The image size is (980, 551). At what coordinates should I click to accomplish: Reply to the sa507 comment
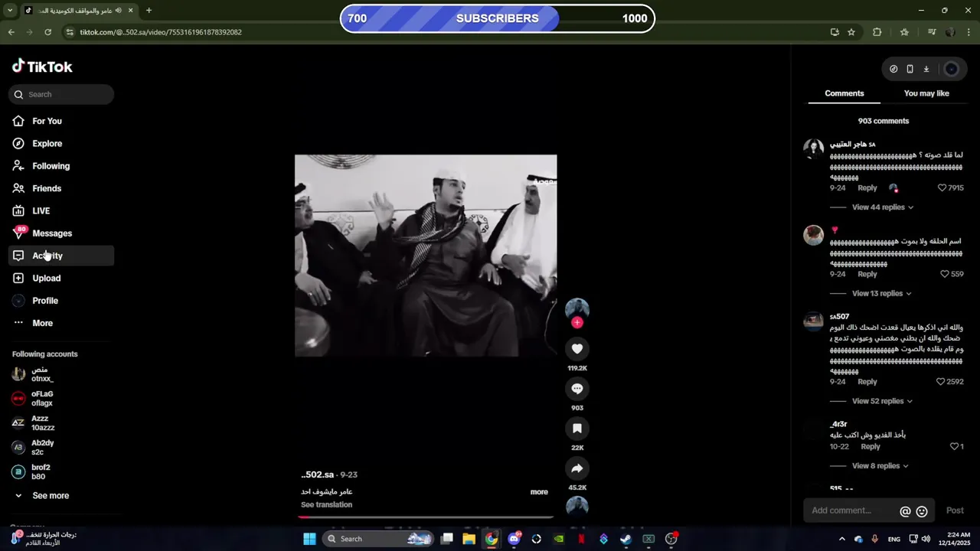867,381
